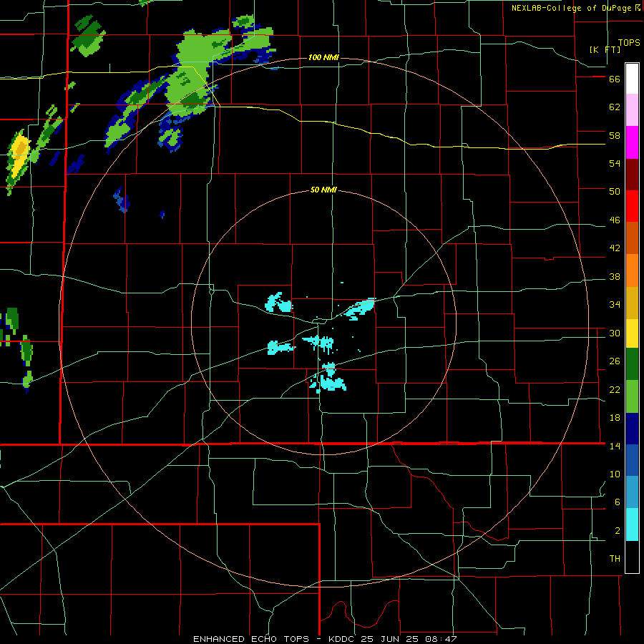Pick the light blue legend swatch
Viewport: 644px width, 644px height.
pos(632,492)
